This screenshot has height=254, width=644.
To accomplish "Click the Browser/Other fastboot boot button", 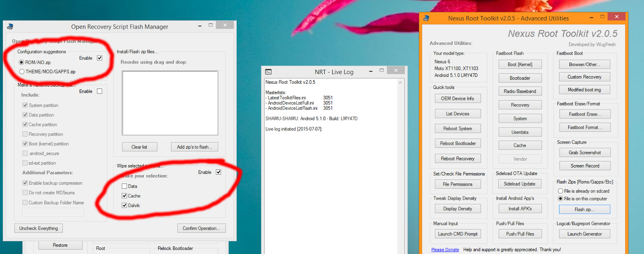I will tap(585, 64).
